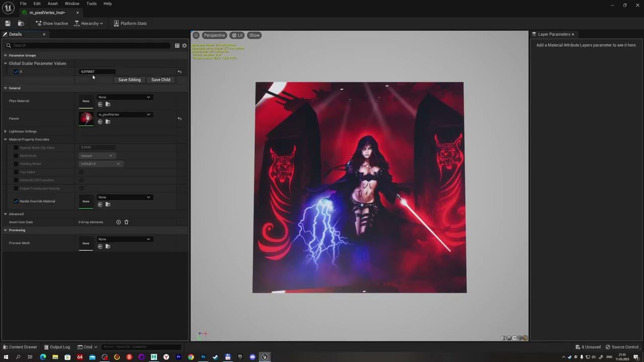This screenshot has width=644, height=362.
Task: Click the B scalar value field
Action: tap(98, 71)
